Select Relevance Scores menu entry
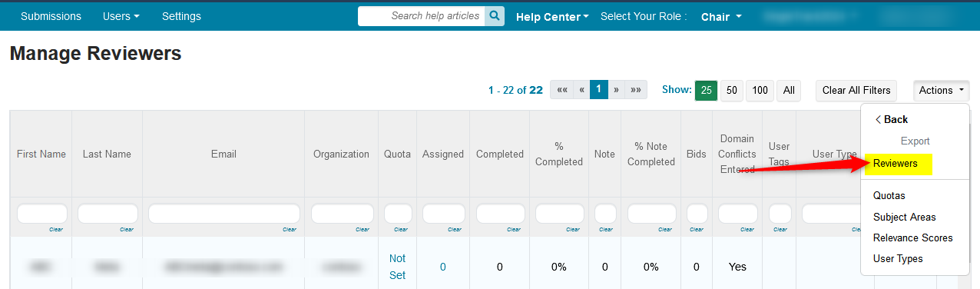980x289 pixels. 913,238
